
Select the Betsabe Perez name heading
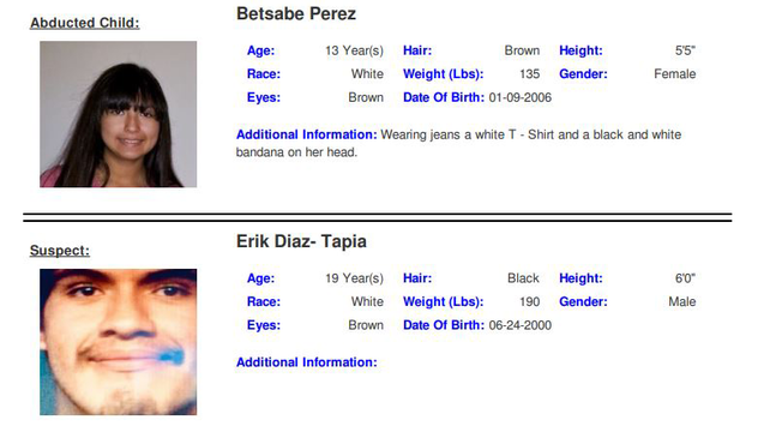(x=296, y=14)
